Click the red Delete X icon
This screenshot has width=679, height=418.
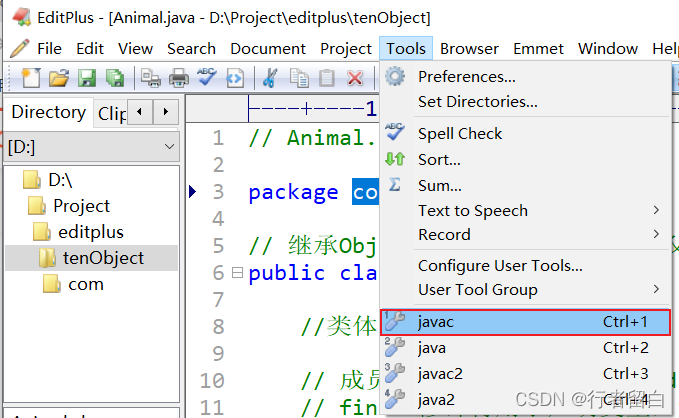355,78
